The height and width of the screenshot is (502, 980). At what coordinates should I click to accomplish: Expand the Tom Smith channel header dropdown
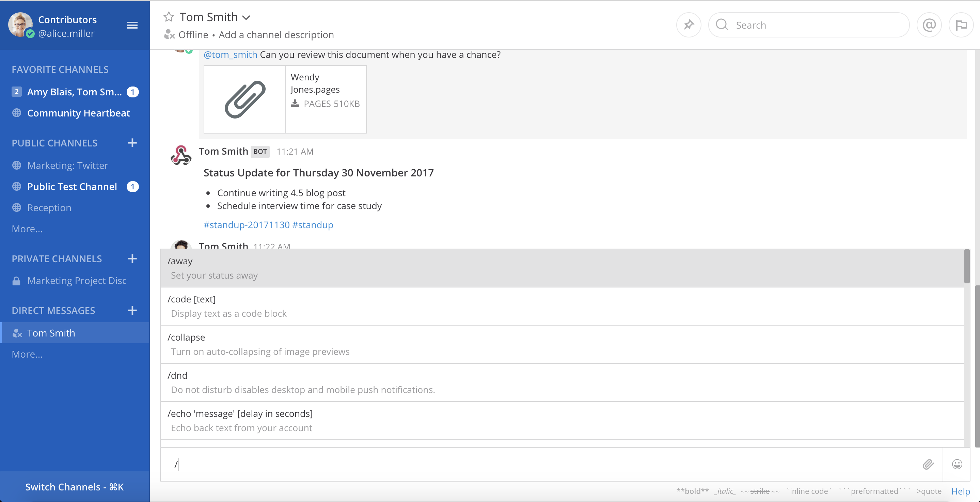pos(246,17)
